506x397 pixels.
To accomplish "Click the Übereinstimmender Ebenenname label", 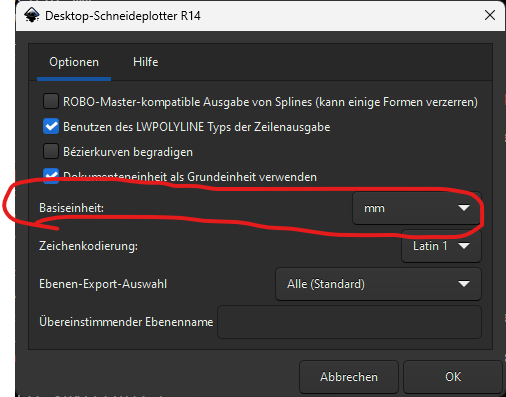I will 126,322.
